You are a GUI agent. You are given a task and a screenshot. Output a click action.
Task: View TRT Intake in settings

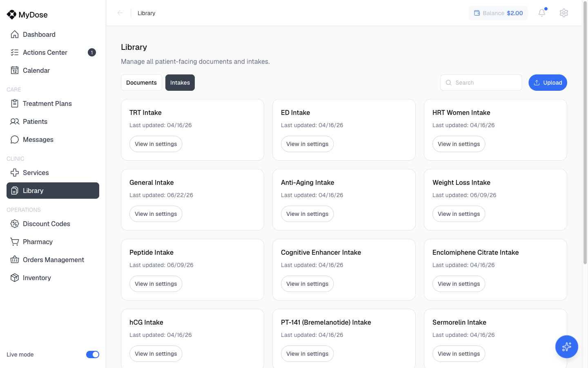click(x=156, y=144)
